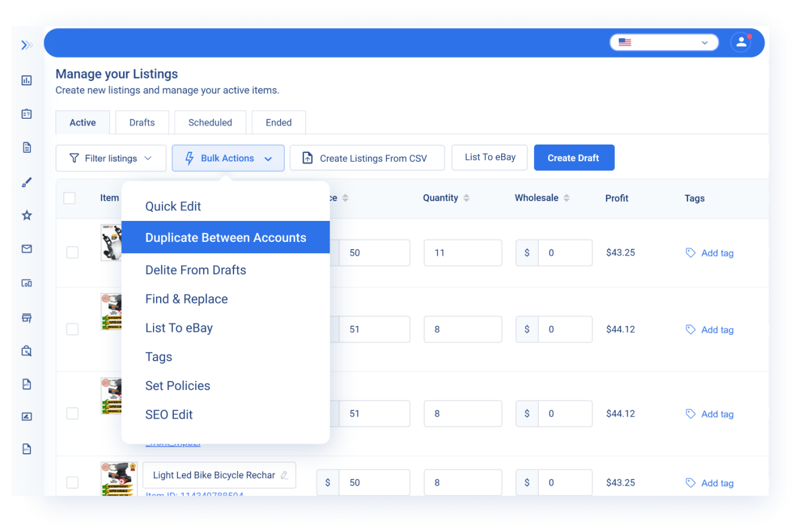Click the pen editing tool in sidebar
This screenshot has height=532, width=798.
point(26,182)
